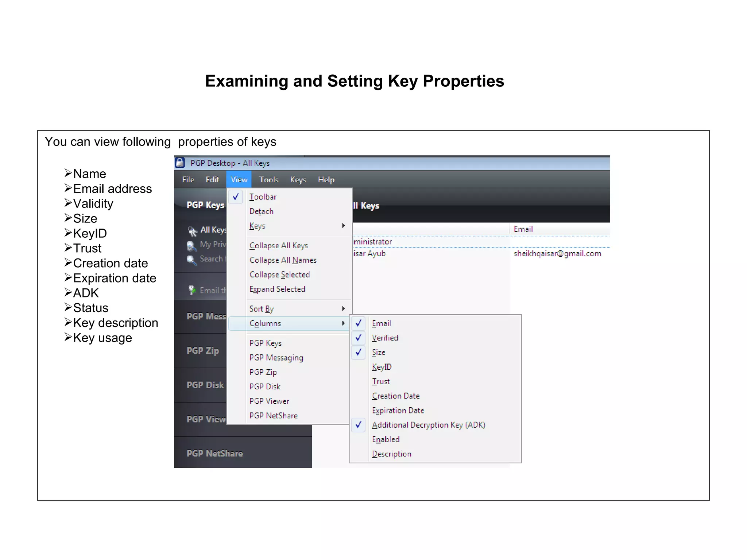Viewport: 747px width, 560px height.
Task: Choose Collapse All Keys menu entry
Action: [x=279, y=246]
